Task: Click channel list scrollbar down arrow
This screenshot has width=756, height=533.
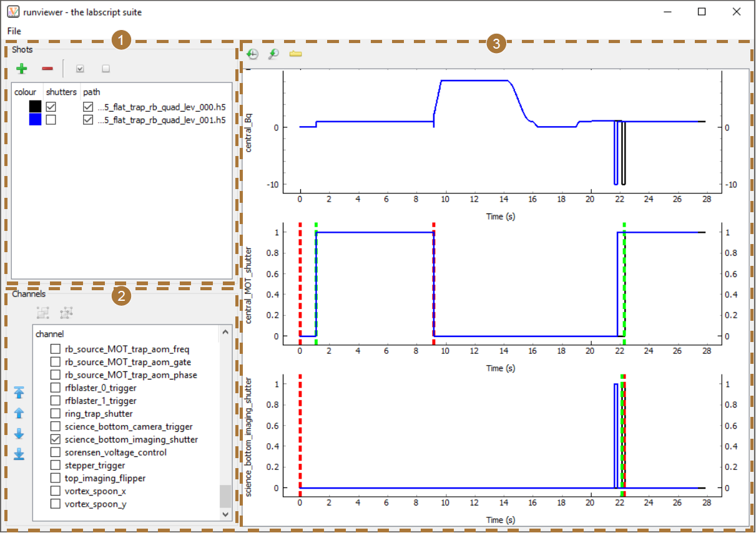Action: [225, 515]
